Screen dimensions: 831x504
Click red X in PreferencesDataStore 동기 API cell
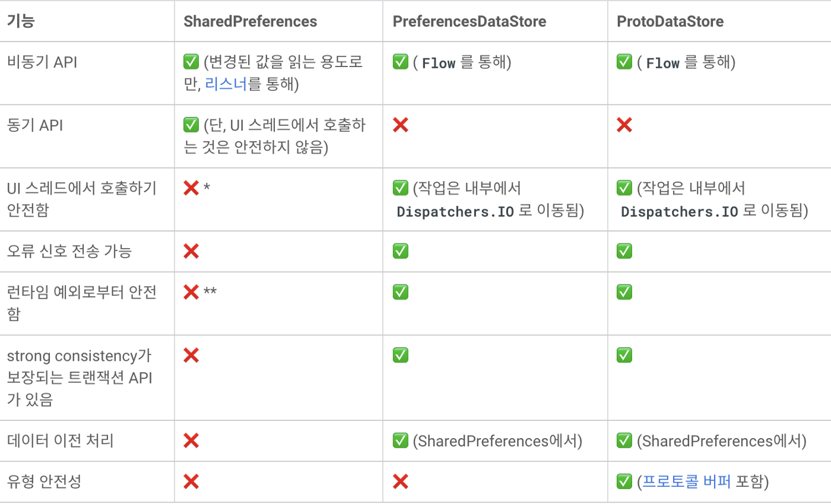coord(401,125)
